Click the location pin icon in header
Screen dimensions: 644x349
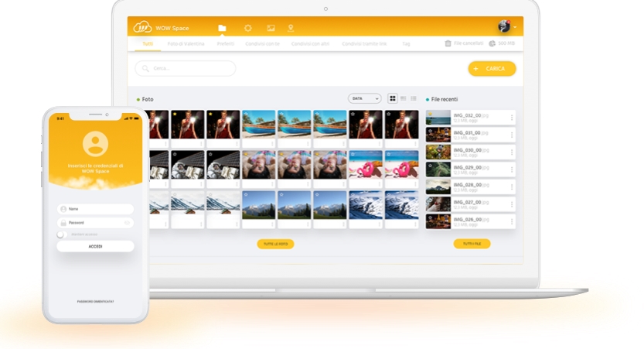pos(291,28)
